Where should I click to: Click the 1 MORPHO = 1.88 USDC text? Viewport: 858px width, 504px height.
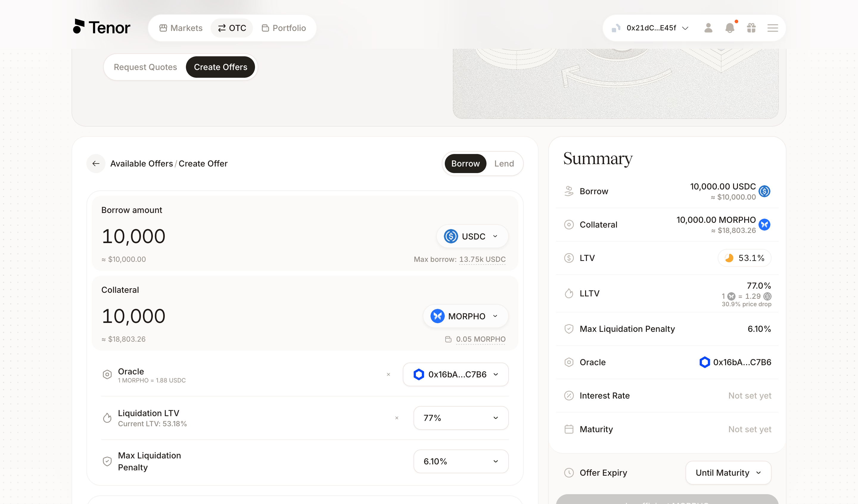[x=152, y=380]
